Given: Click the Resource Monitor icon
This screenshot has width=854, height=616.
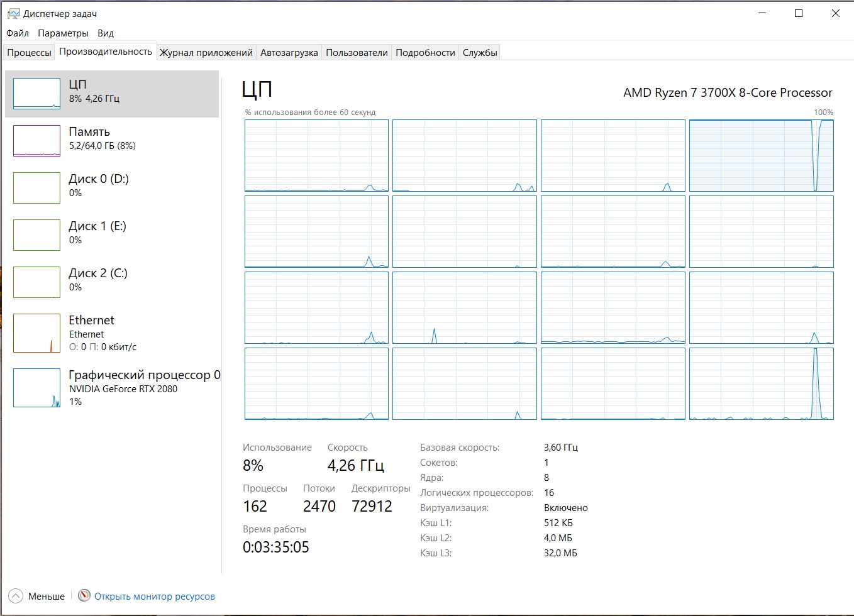Looking at the screenshot, I should [84, 595].
